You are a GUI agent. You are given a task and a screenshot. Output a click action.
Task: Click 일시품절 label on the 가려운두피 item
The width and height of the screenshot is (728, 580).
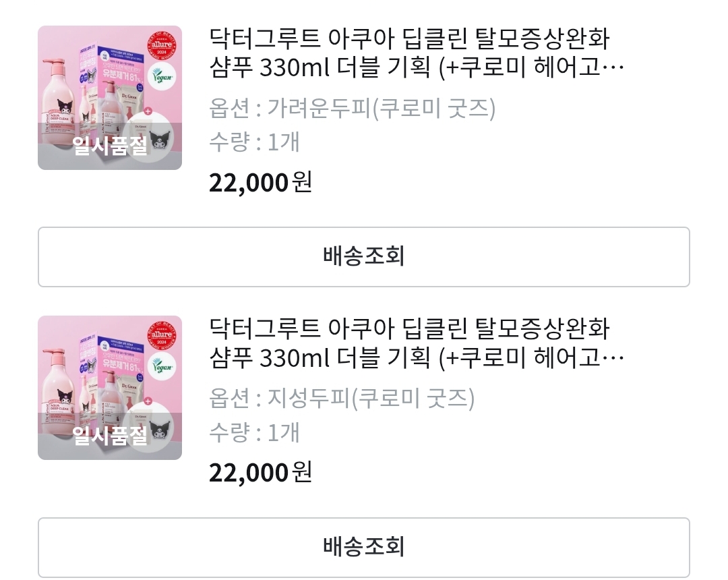click(x=110, y=146)
